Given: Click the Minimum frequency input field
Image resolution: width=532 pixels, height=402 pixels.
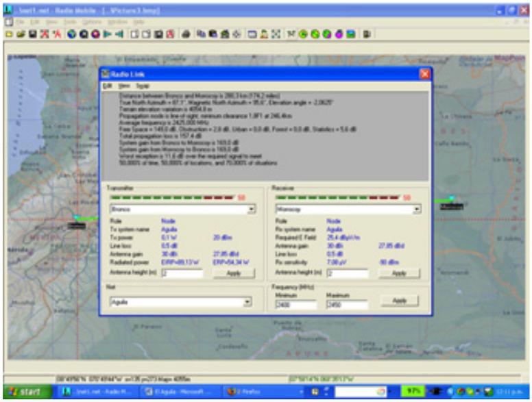Looking at the screenshot, I should coord(295,305).
